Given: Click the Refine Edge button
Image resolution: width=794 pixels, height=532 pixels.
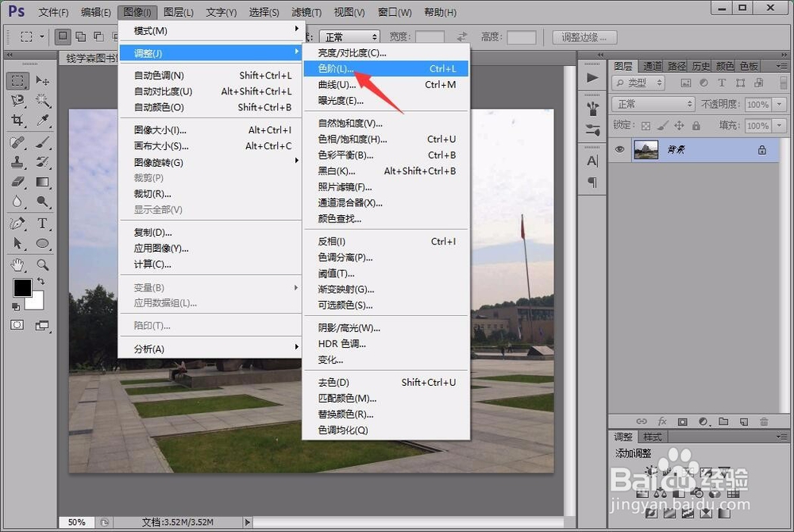Looking at the screenshot, I should tap(584, 37).
